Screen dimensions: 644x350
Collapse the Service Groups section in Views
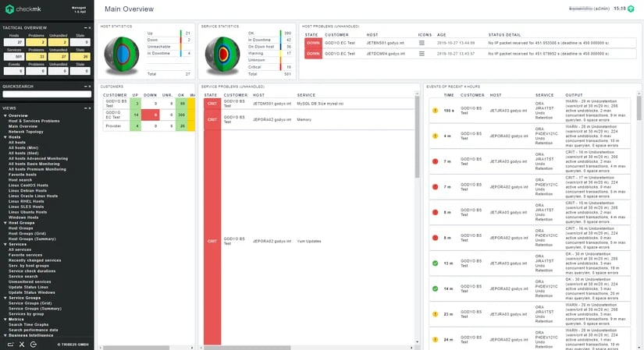click(5, 298)
